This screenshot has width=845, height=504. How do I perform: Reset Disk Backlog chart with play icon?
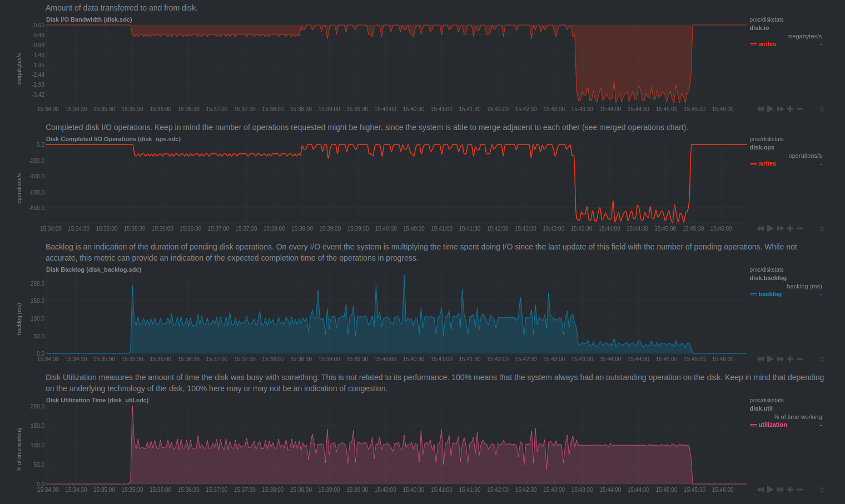pyautogui.click(x=771, y=359)
